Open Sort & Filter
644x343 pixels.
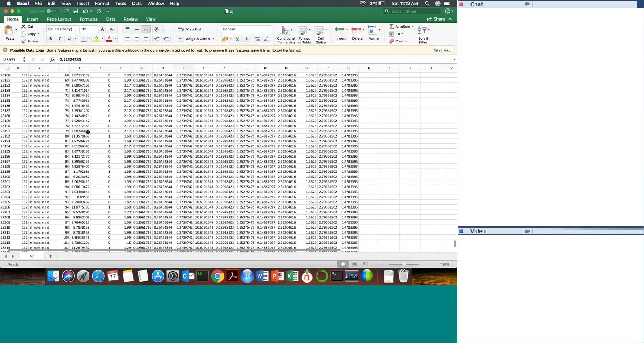pyautogui.click(x=423, y=35)
